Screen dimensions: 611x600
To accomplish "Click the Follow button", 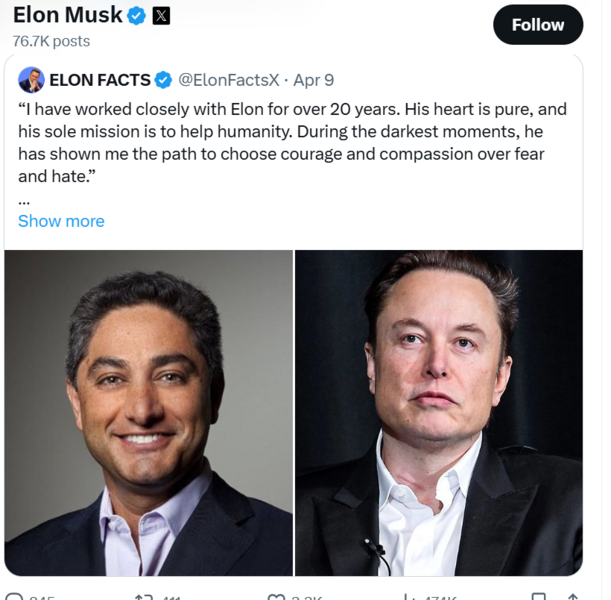I will coord(537,25).
